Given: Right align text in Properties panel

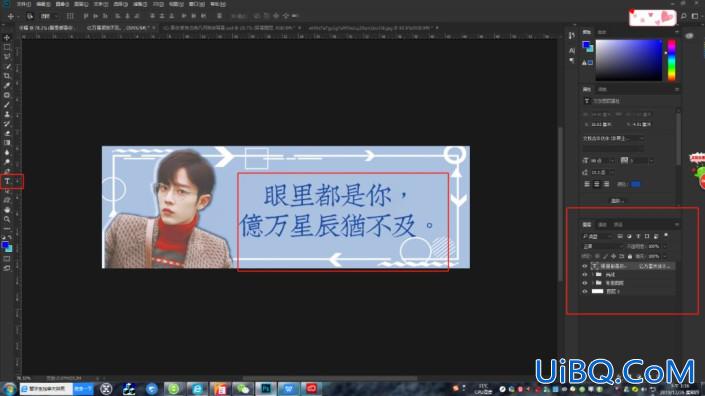Looking at the screenshot, I should 606,184.
